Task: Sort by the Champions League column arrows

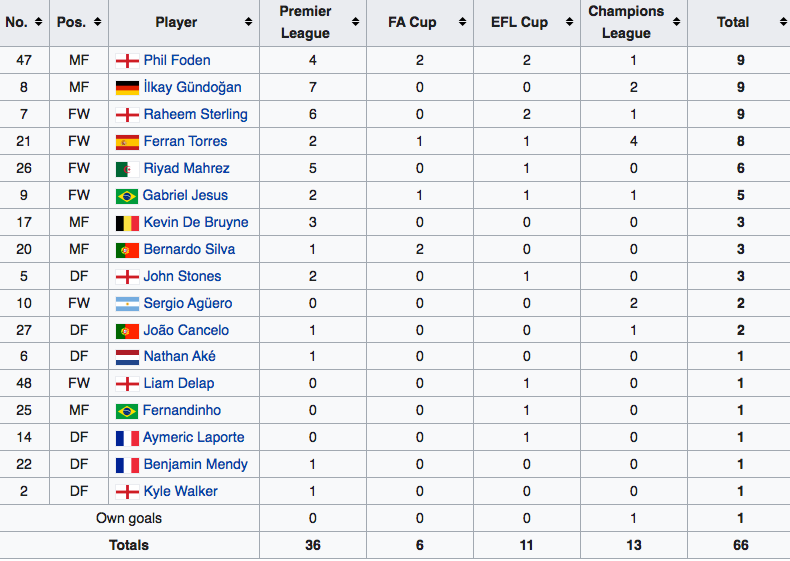Action: point(679,22)
